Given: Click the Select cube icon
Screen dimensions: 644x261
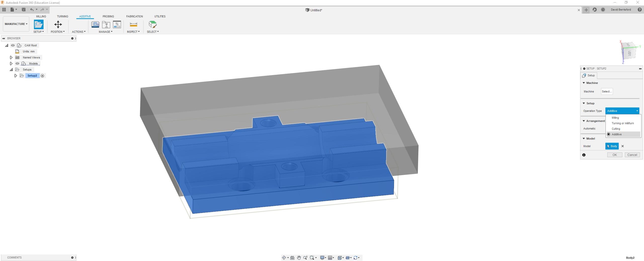Looking at the screenshot, I should 153,24.
